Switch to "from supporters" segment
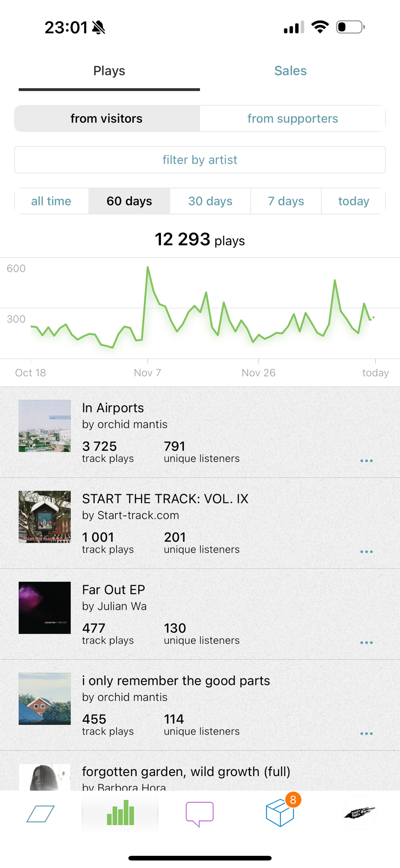Image resolution: width=400 pixels, height=868 pixels. click(x=292, y=118)
